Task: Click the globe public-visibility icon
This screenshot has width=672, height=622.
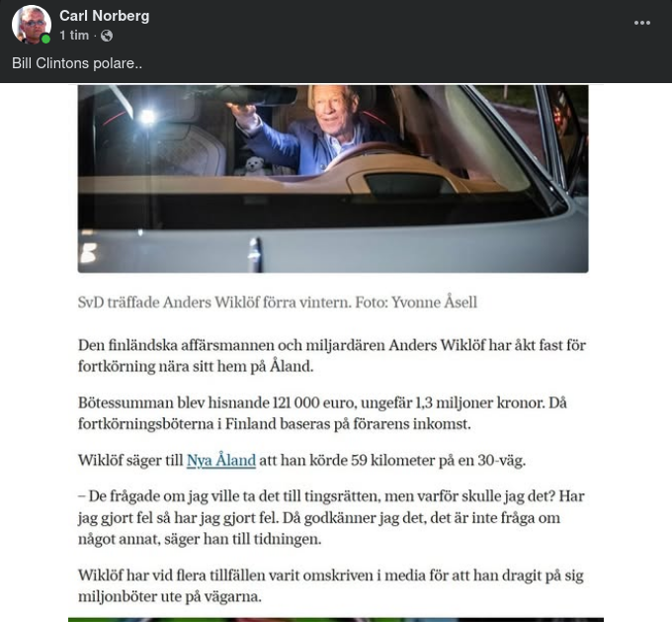Action: point(107,36)
